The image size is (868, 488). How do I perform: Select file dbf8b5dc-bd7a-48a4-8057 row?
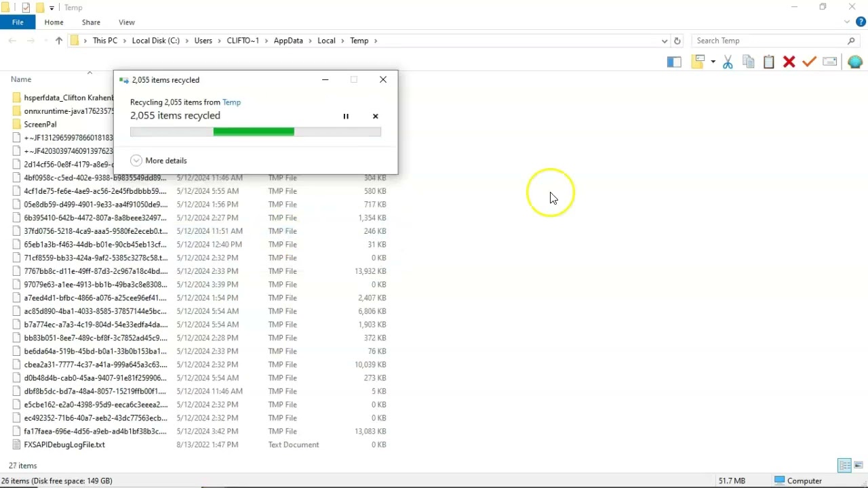(x=200, y=391)
